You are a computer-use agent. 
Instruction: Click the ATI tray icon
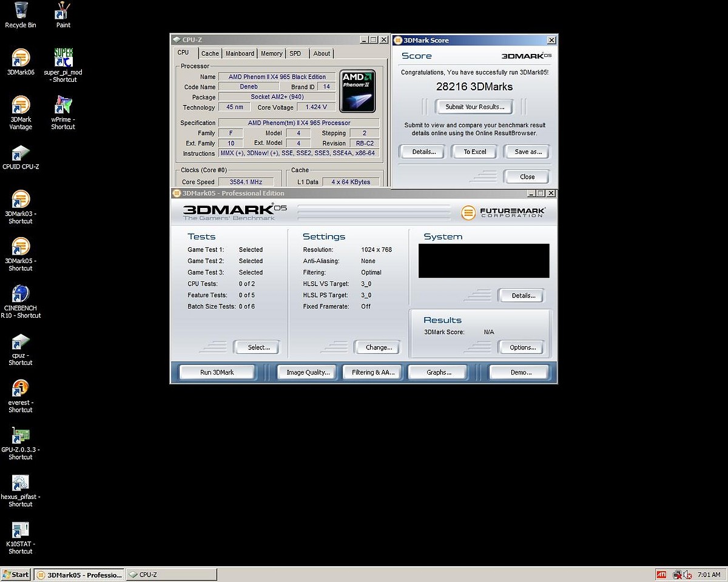661,574
